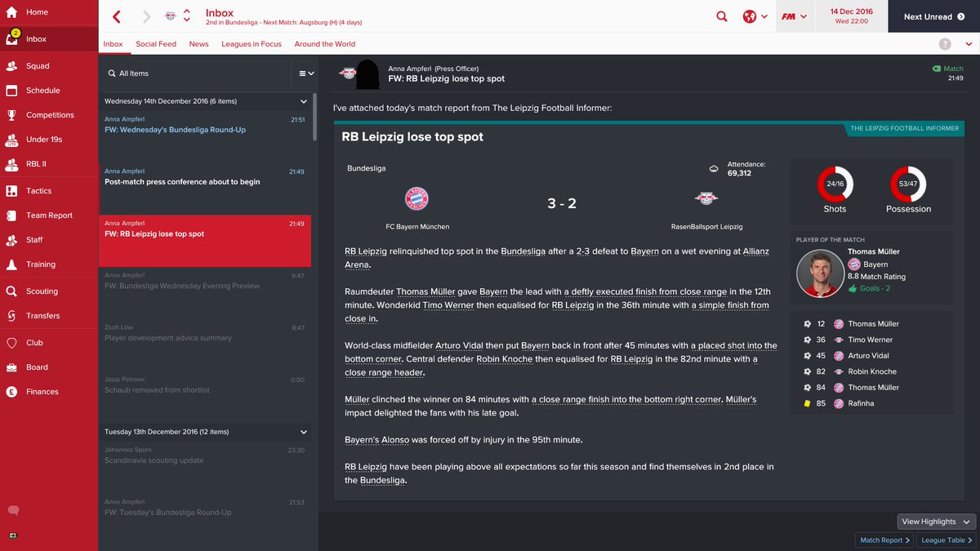Switch to the Social Feed tab
Viewport: 980px width, 551px height.
[156, 44]
